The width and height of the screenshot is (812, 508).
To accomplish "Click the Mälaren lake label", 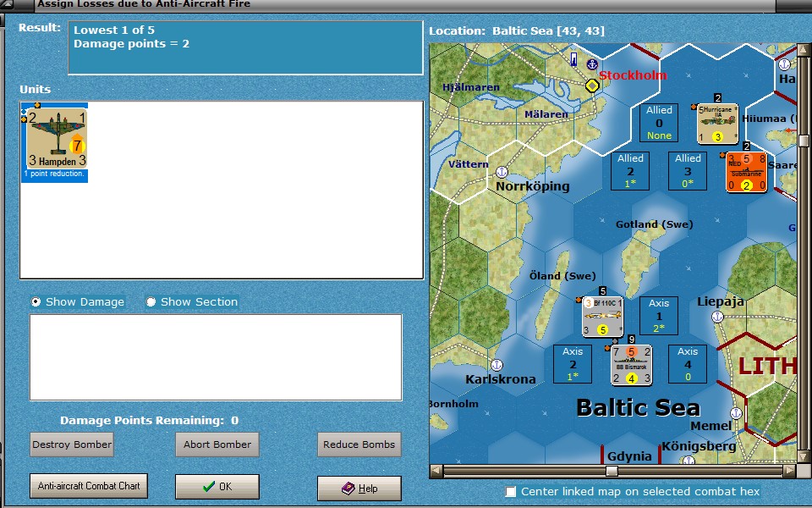I will [x=546, y=114].
